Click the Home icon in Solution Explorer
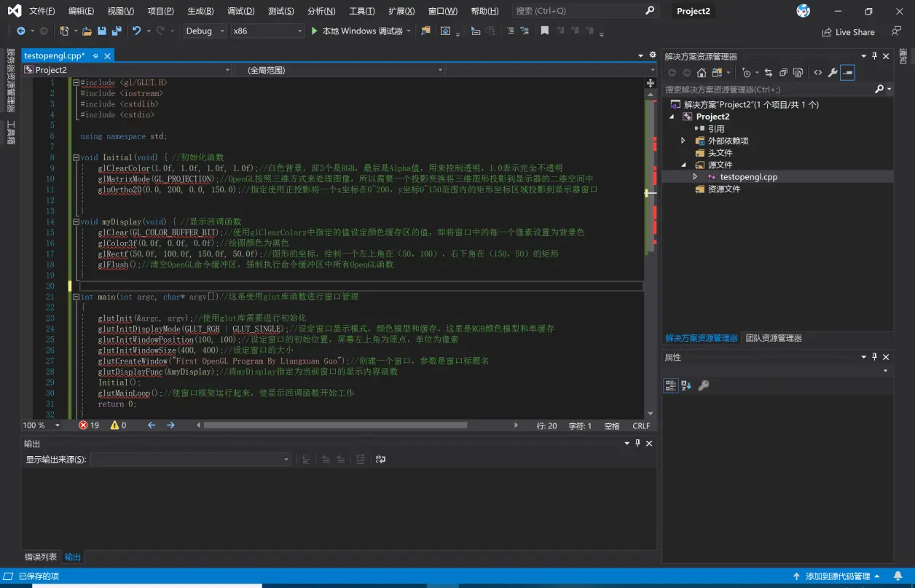The image size is (915, 588). pyautogui.click(x=702, y=73)
